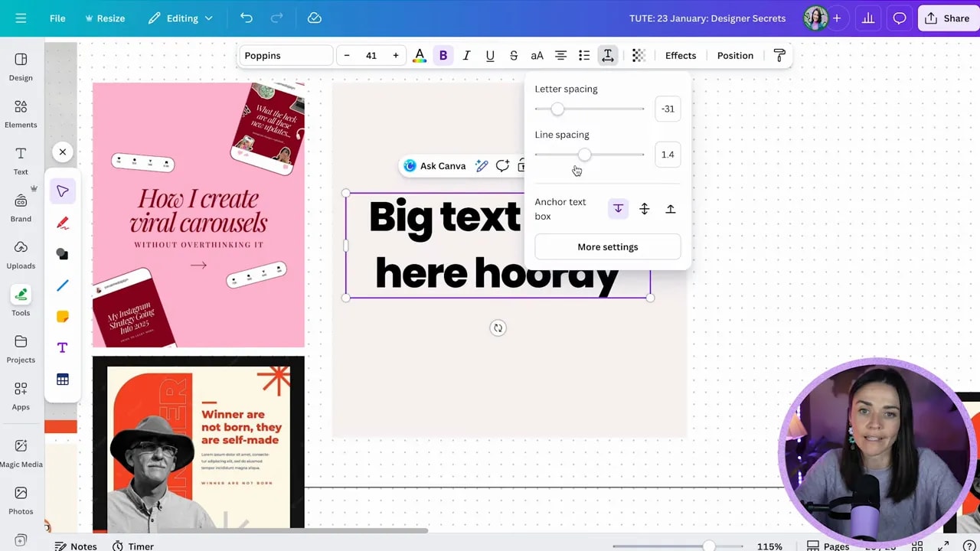
Task: Toggle underline on the selected text
Action: tap(490, 55)
